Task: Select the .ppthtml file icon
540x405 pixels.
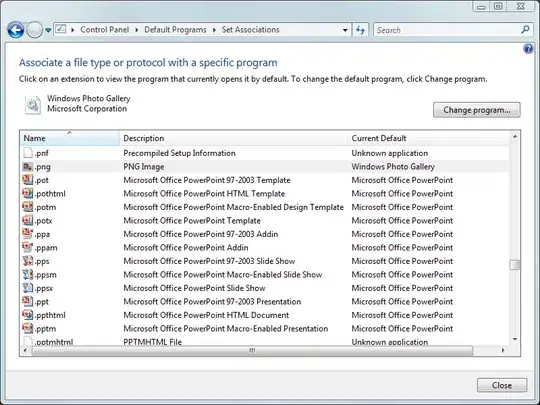Action: pyautogui.click(x=28, y=315)
